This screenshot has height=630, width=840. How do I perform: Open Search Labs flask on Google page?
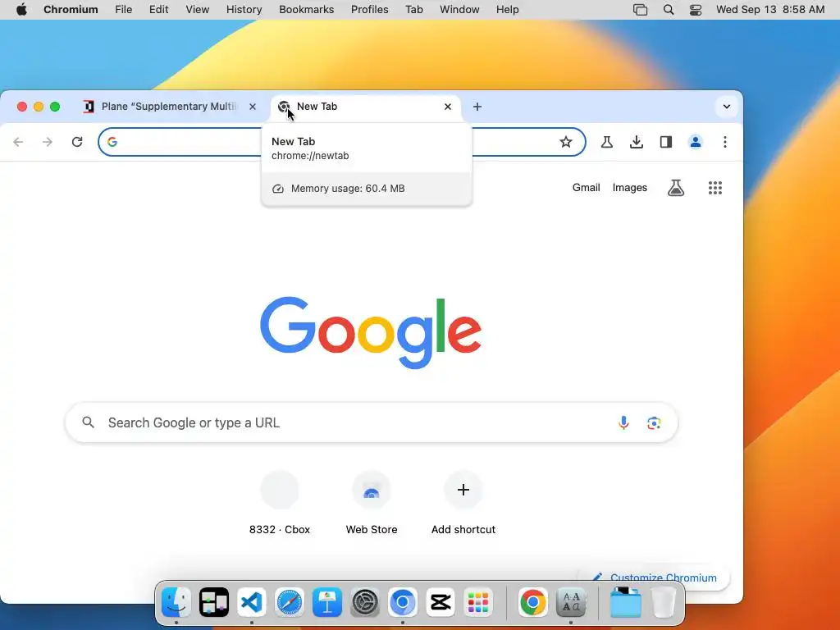tap(676, 188)
